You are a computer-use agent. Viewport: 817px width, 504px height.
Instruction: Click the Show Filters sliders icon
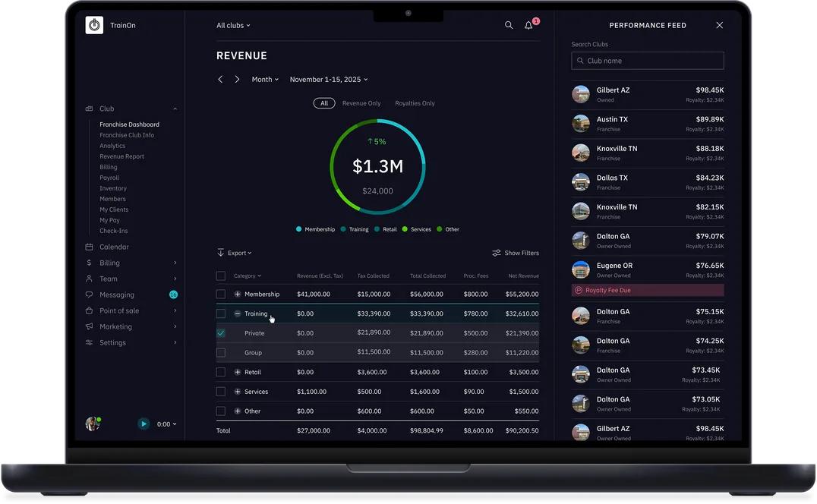pos(497,253)
